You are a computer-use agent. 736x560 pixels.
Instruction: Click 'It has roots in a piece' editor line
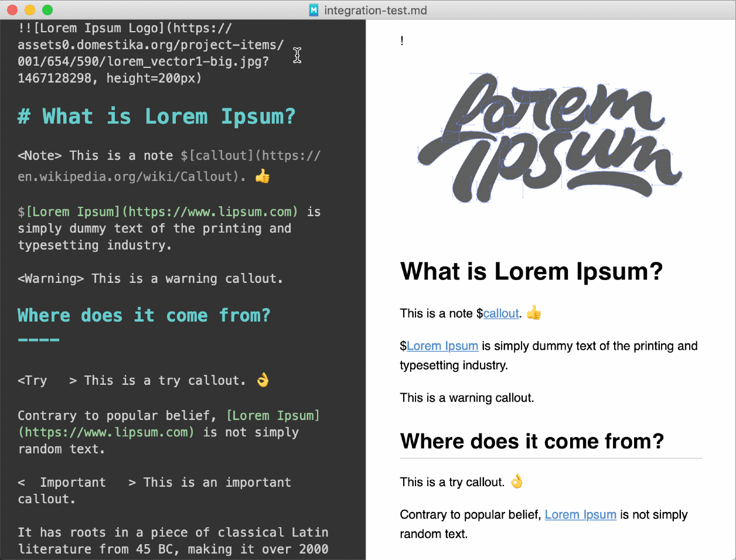pos(173,532)
